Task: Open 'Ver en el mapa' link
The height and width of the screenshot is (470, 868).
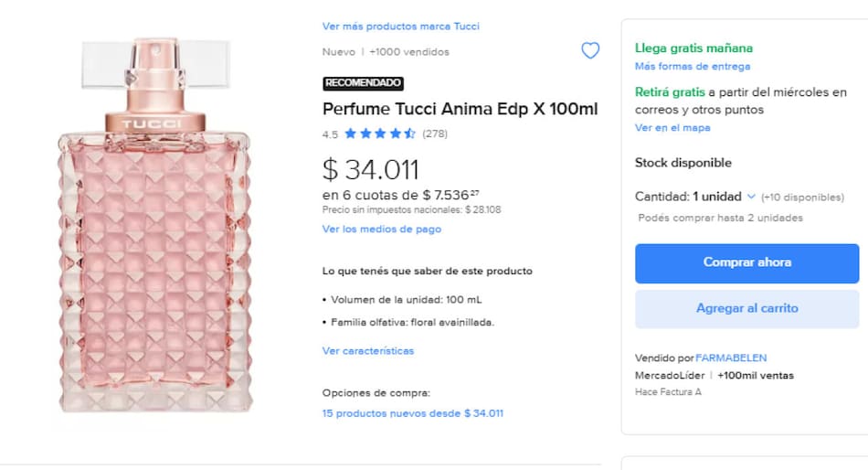Action: click(x=672, y=128)
